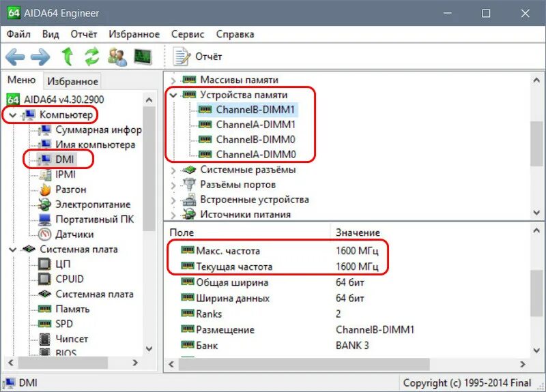This screenshot has width=546, height=392.
Task: Click the Поле column header
Action: (x=248, y=232)
